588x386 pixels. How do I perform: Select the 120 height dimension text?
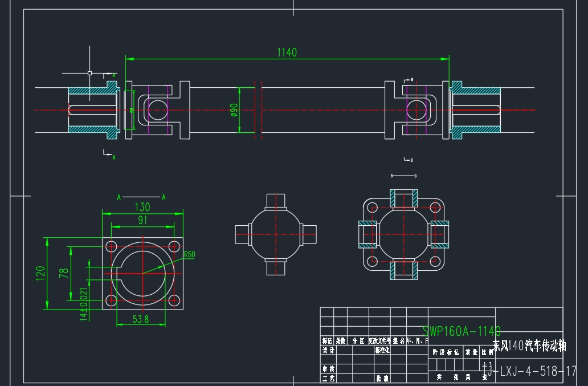pos(40,274)
